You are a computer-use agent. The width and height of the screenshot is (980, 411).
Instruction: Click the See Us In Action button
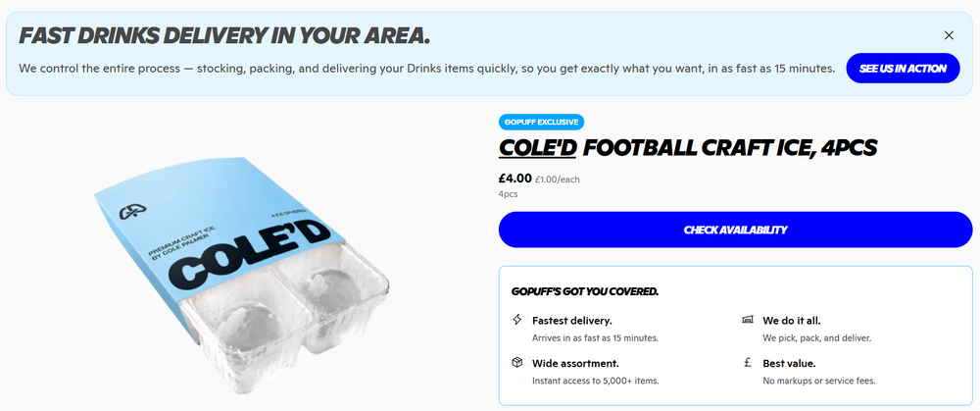tap(903, 69)
